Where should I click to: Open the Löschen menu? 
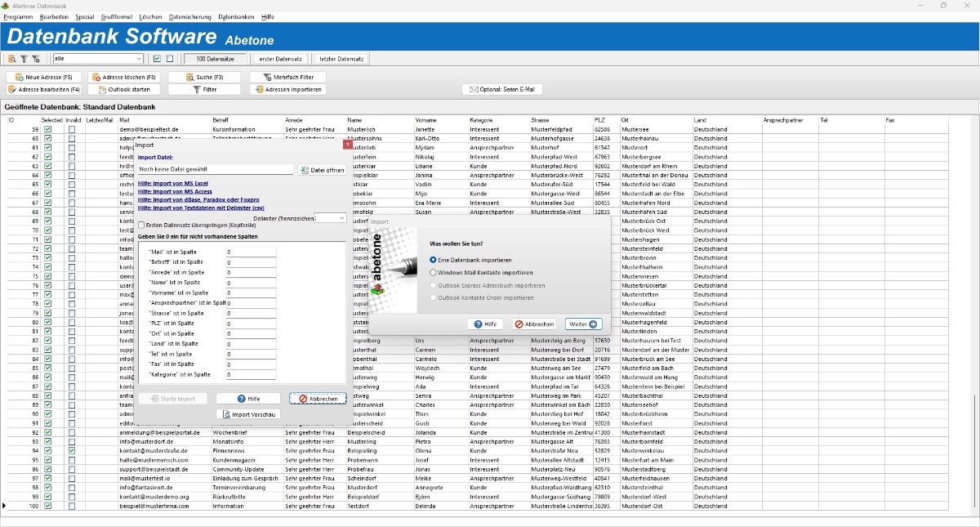151,17
